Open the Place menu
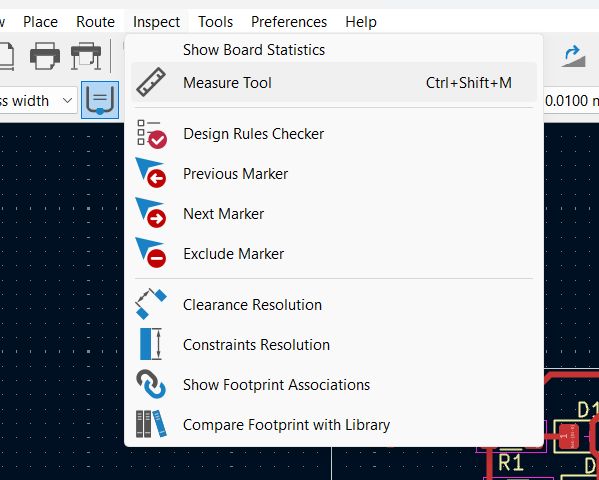The image size is (599, 480). (40, 22)
